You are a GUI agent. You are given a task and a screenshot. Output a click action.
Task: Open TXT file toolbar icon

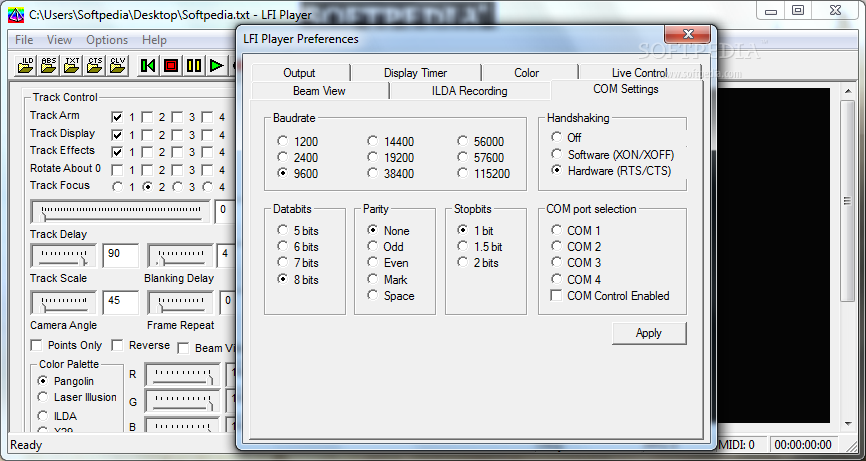[x=72, y=66]
